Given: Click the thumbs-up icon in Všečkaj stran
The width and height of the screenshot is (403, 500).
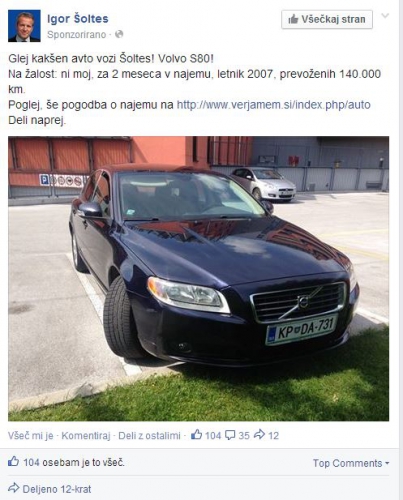Looking at the screenshot, I should point(293,19).
